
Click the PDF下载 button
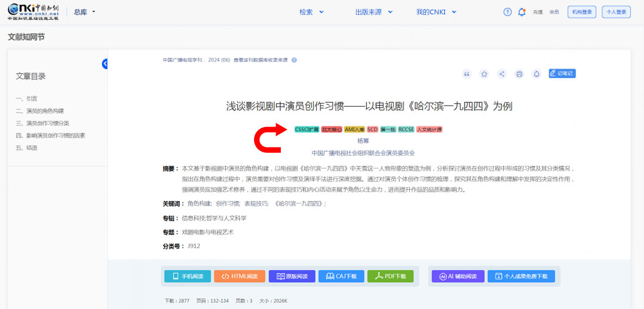390,276
